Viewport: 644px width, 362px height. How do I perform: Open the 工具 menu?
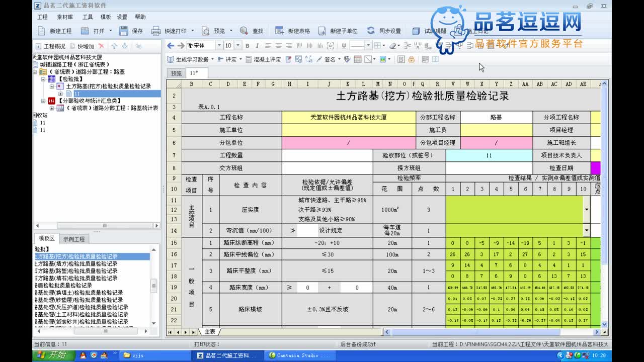click(x=88, y=17)
